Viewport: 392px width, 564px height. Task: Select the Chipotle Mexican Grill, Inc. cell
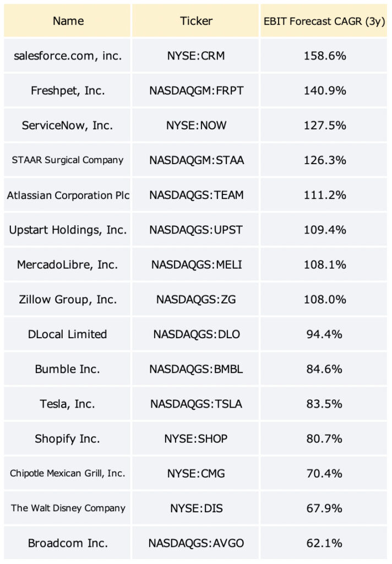pos(67,473)
